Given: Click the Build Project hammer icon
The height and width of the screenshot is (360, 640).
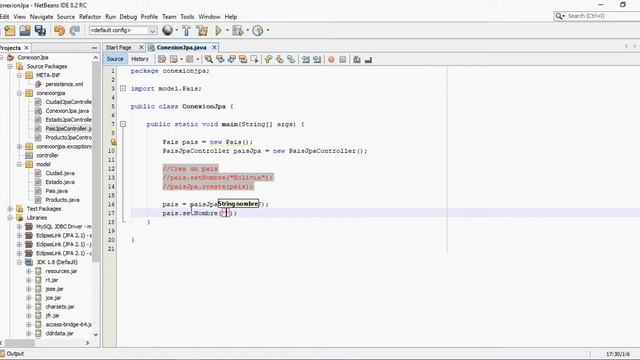Looking at the screenshot, I should coord(187,30).
